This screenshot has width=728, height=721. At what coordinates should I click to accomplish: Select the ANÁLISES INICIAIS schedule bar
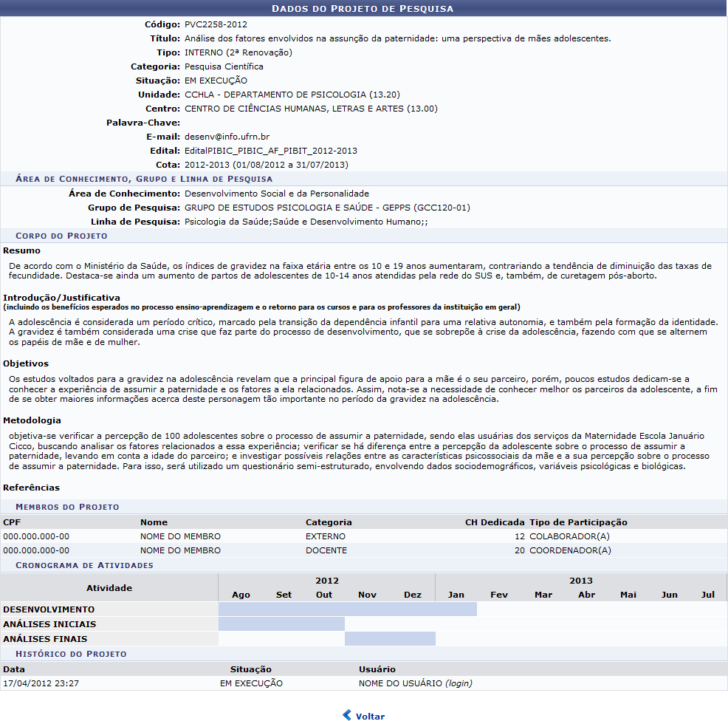pyautogui.click(x=281, y=624)
